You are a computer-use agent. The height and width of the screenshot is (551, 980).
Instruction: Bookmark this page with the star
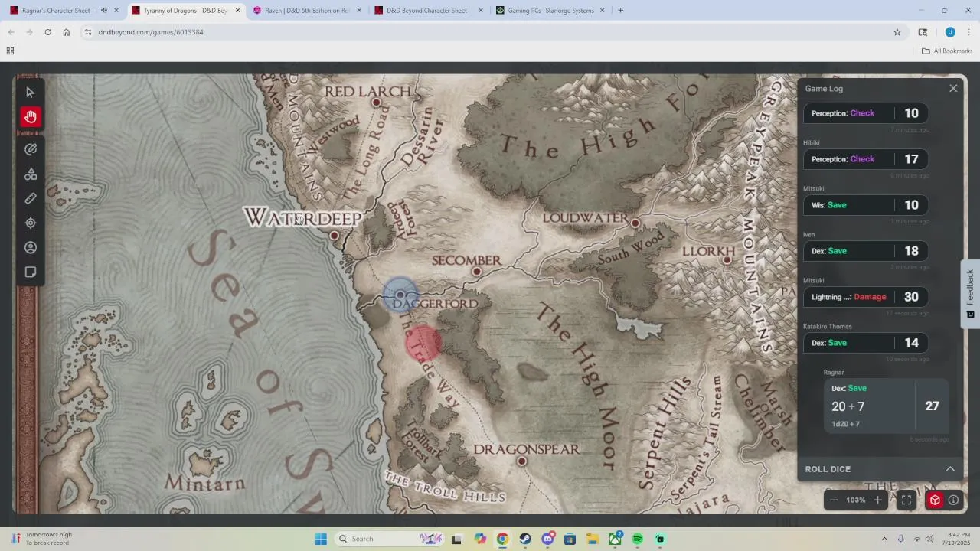(x=897, y=32)
